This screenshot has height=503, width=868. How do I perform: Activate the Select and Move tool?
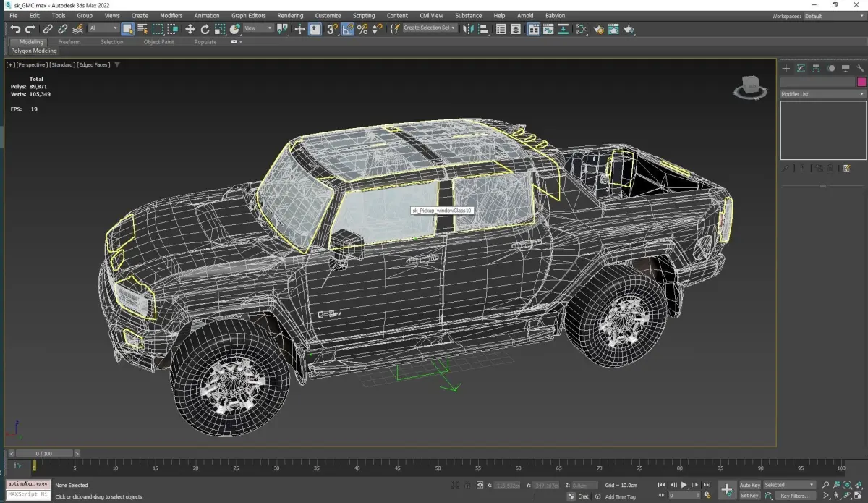tap(190, 29)
